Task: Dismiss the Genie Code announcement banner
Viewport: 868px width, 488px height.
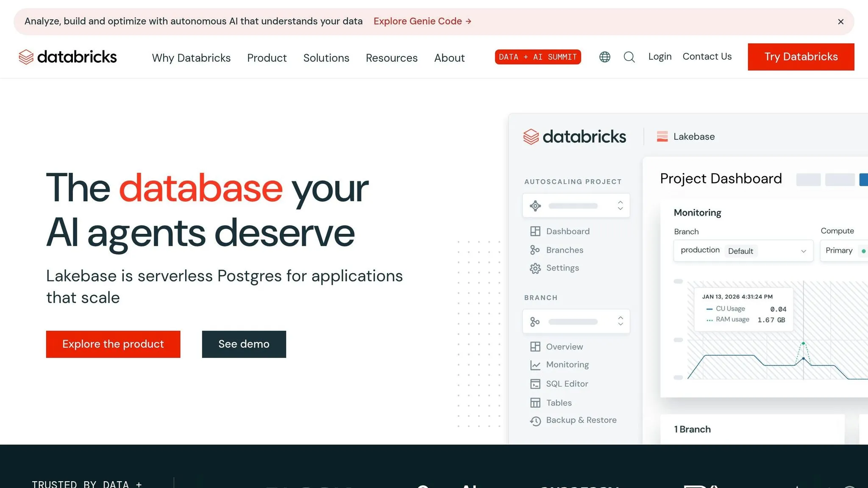Action: 841,22
